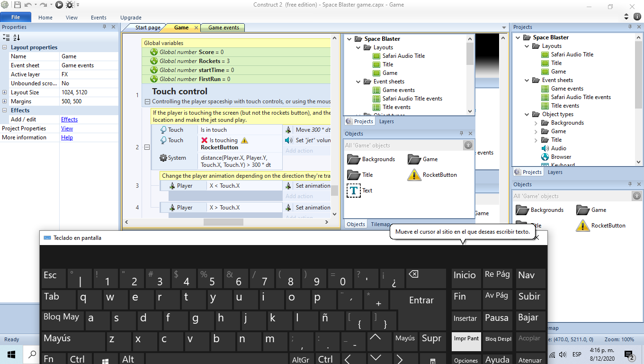
Task: Expand the Margins property
Action: (x=5, y=101)
